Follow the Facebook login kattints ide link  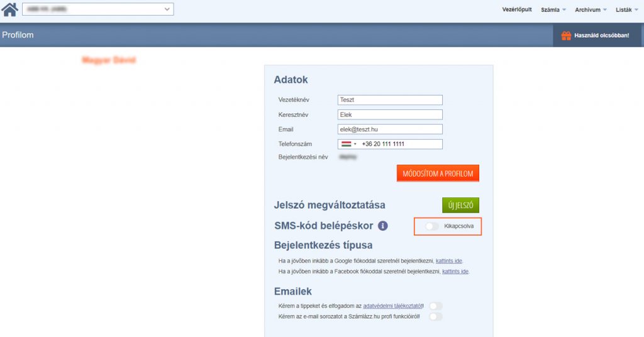coord(455,272)
